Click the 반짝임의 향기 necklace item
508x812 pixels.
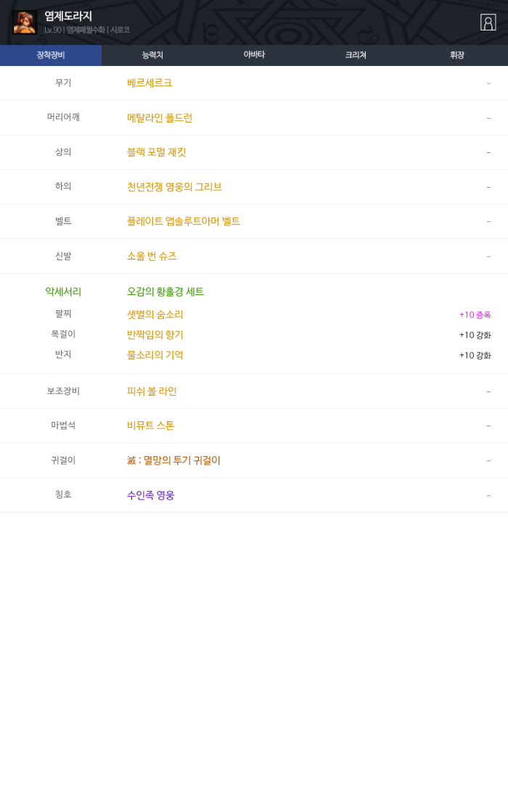(155, 335)
